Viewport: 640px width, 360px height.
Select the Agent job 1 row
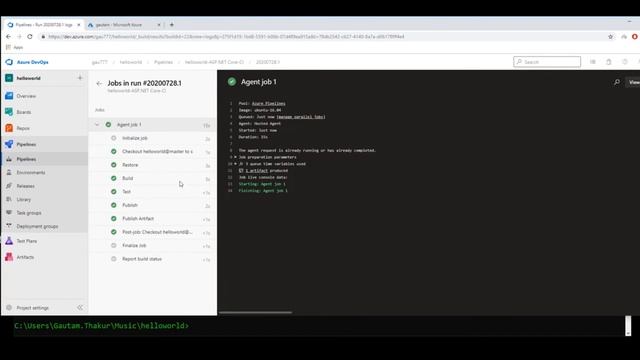point(153,124)
